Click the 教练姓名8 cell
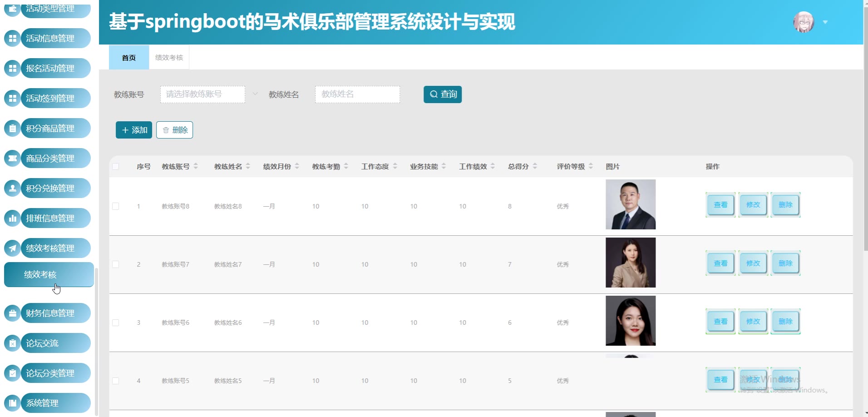The width and height of the screenshot is (868, 417). [x=228, y=206]
